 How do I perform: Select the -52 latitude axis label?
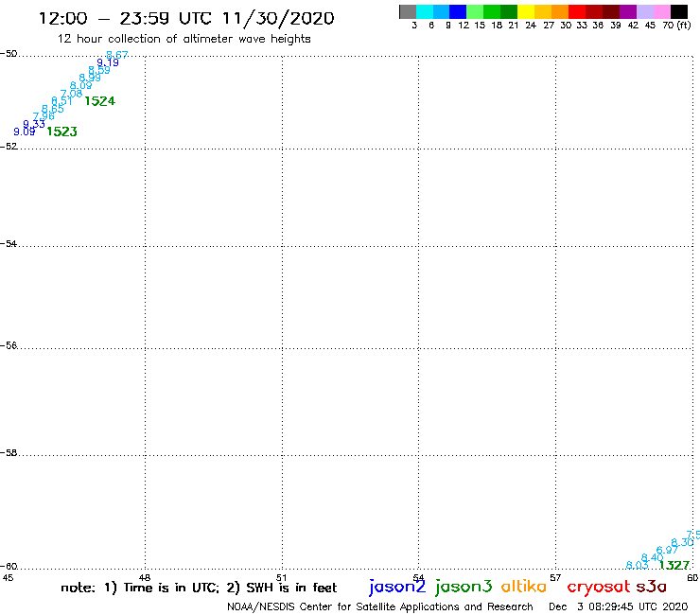click(9, 147)
